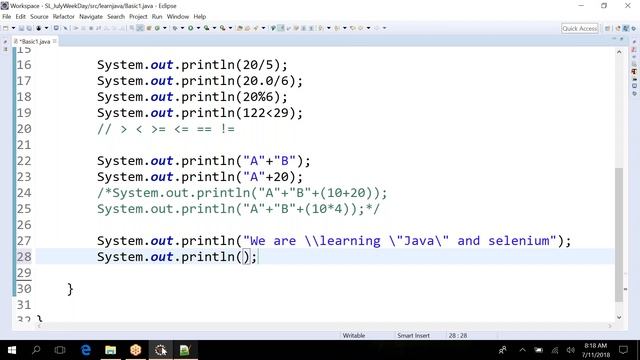This screenshot has height=360, width=640.
Task: Click the Coverage launch toolbar icon
Action: coord(207,28)
